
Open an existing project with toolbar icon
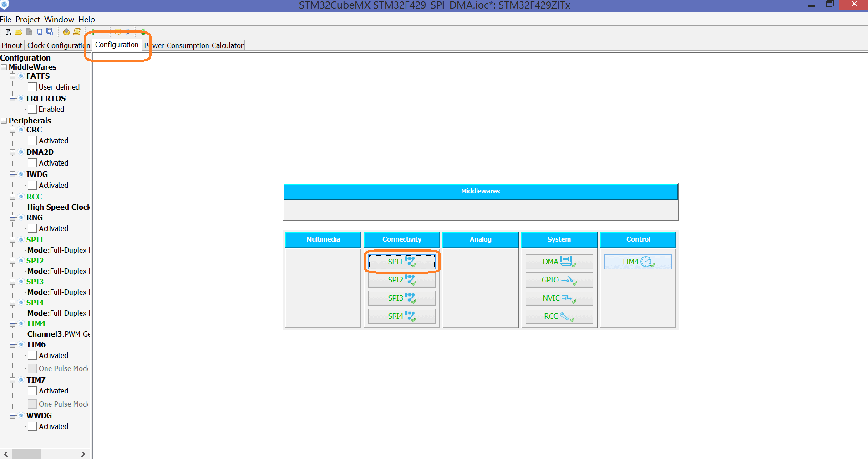pos(18,32)
